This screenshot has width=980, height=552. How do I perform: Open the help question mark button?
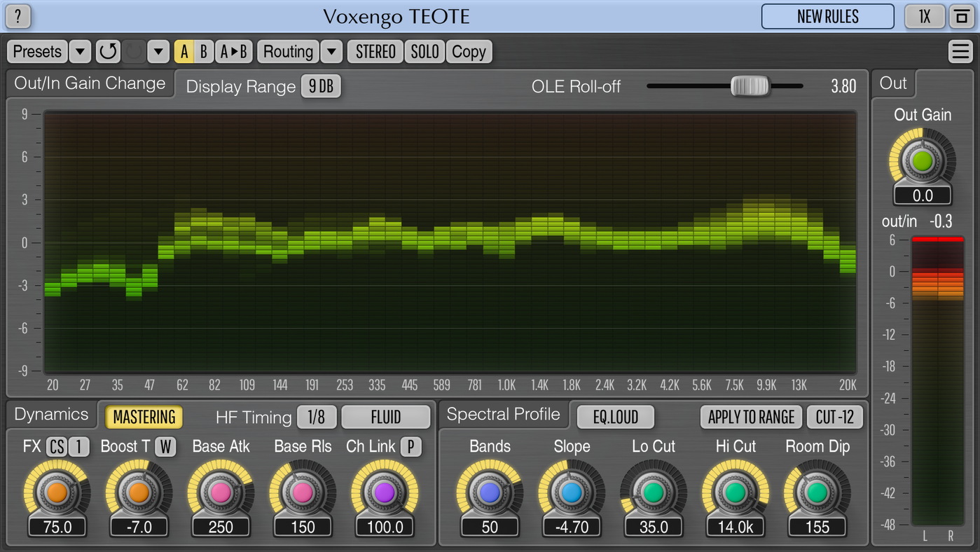[18, 16]
